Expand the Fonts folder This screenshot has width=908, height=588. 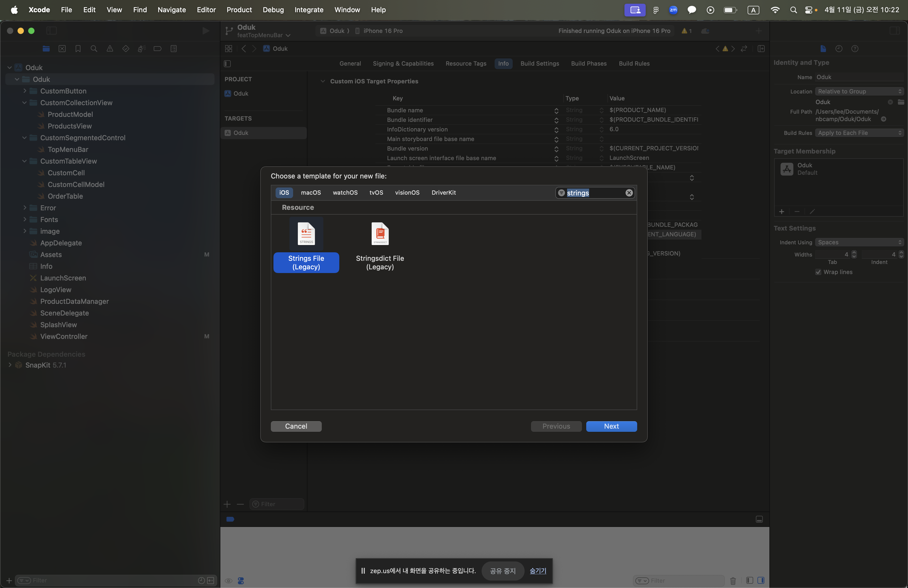click(x=25, y=219)
